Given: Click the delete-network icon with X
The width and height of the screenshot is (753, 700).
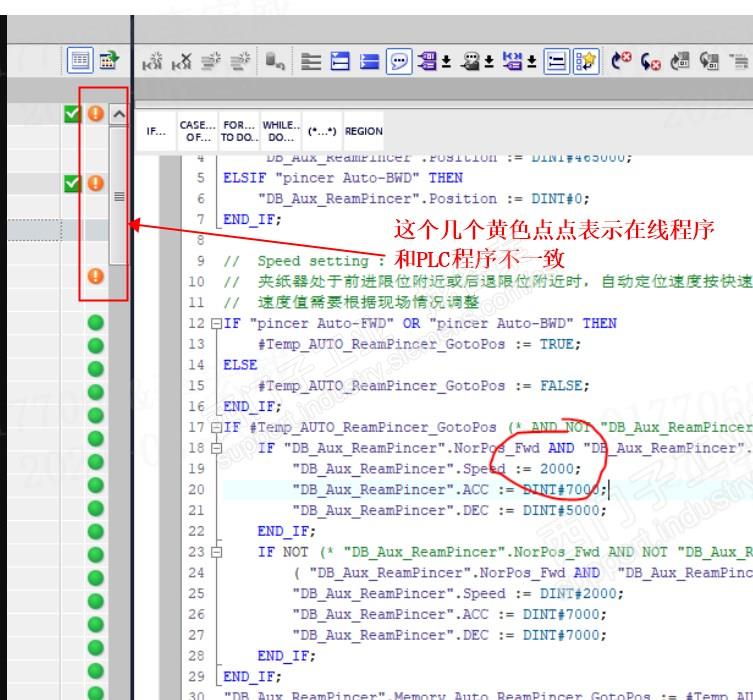Looking at the screenshot, I should (x=182, y=61).
